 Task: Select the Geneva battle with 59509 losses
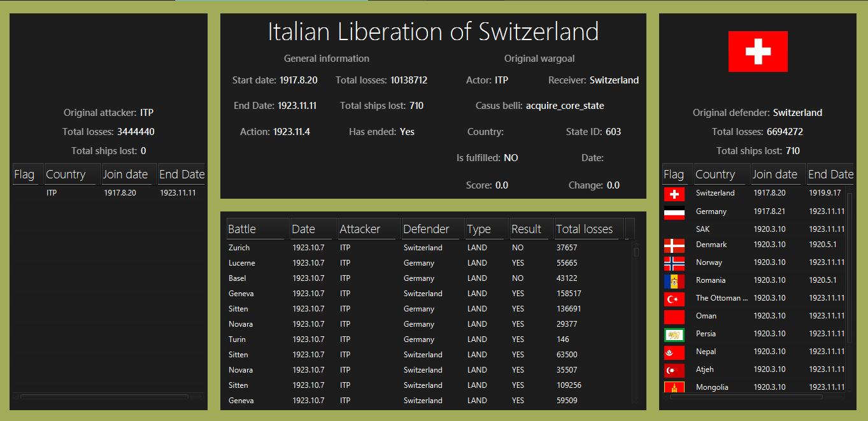pyautogui.click(x=429, y=401)
